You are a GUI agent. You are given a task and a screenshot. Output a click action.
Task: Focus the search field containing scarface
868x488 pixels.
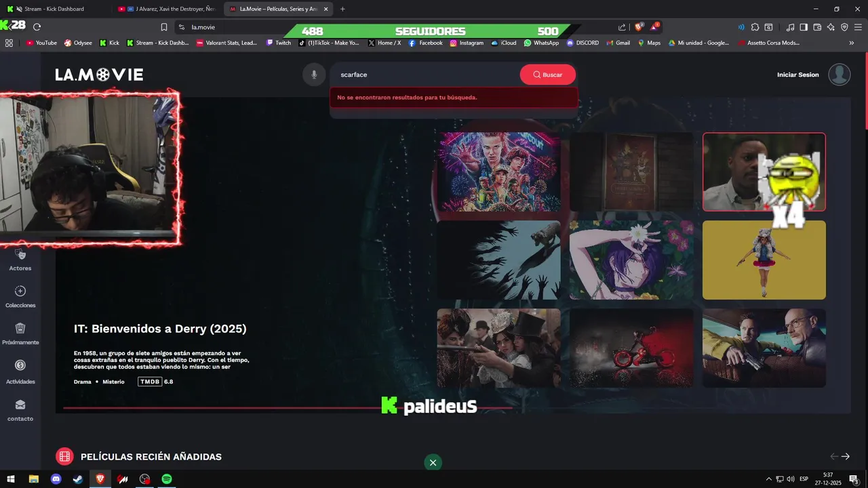[425, 75]
